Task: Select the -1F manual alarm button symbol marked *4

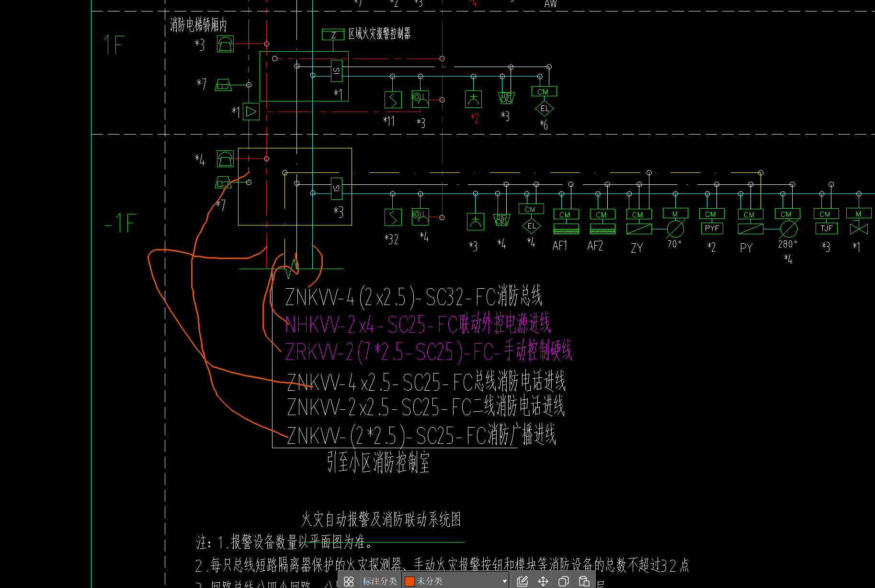Action: click(420, 217)
